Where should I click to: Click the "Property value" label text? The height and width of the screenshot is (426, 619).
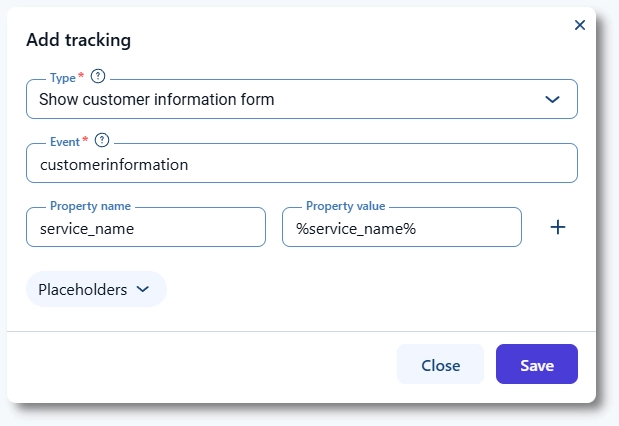click(x=345, y=206)
